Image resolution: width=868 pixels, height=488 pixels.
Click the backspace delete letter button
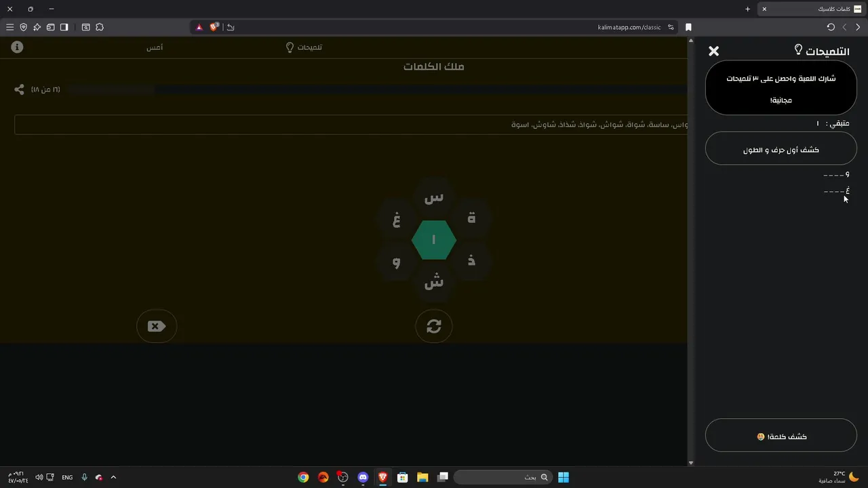157,326
